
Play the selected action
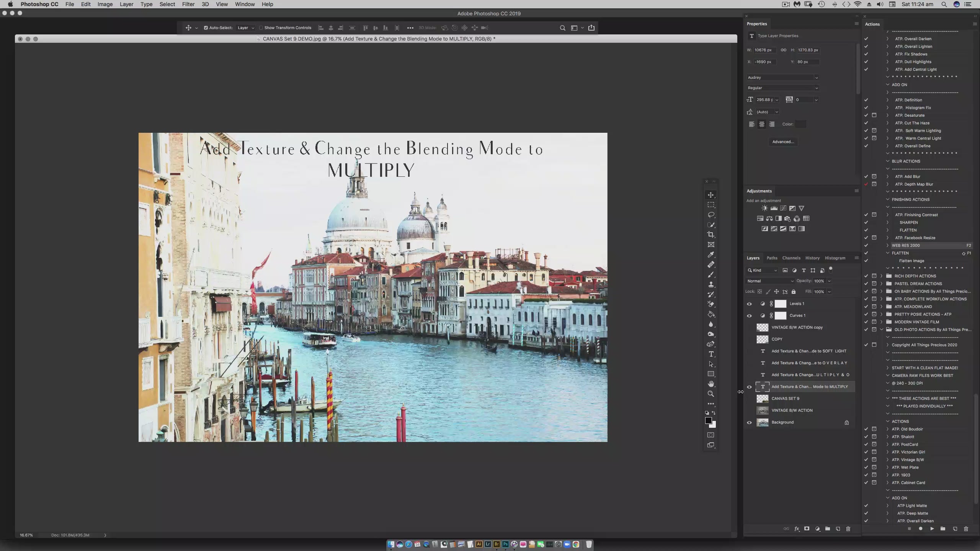[x=932, y=529]
